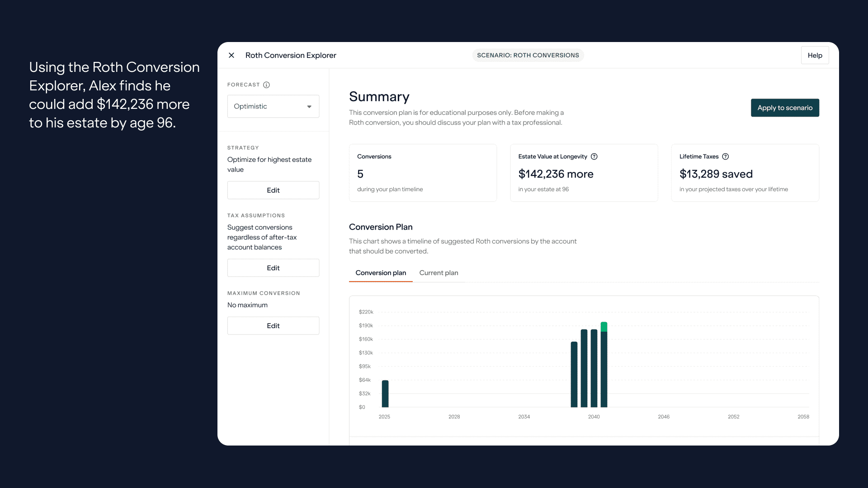868x488 pixels.
Task: Click the Lifetime Taxes help icon
Action: point(725,157)
